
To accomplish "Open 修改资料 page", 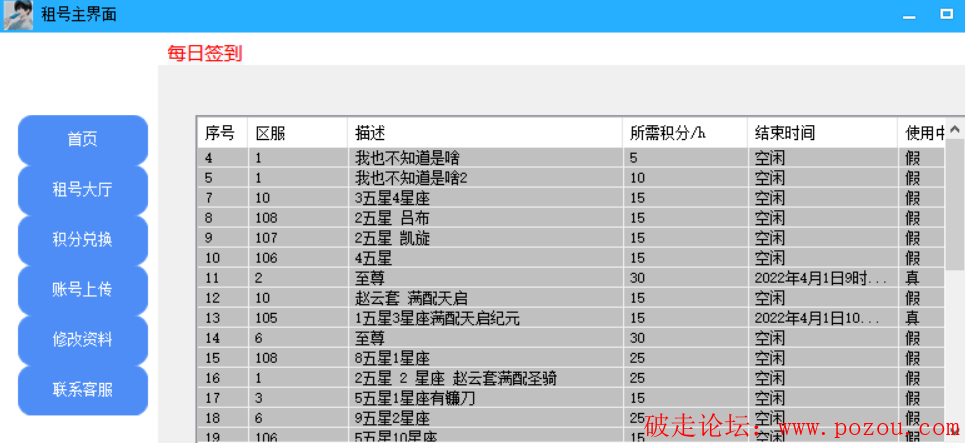I will point(83,340).
